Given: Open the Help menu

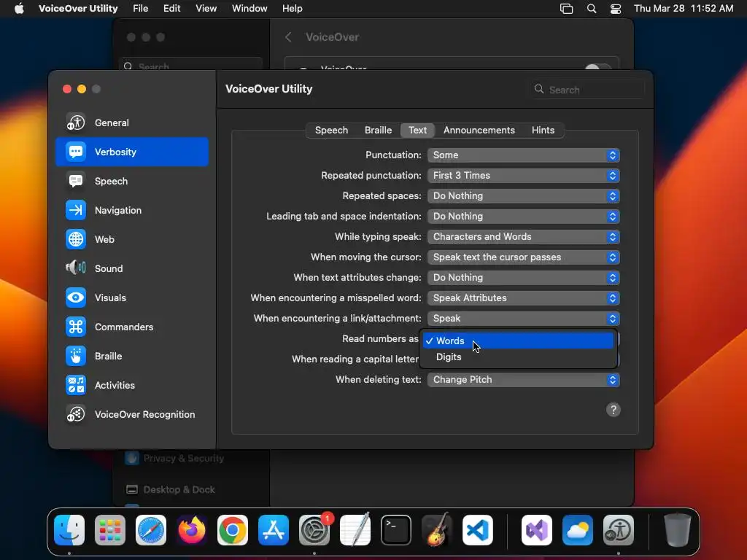Looking at the screenshot, I should [x=292, y=9].
